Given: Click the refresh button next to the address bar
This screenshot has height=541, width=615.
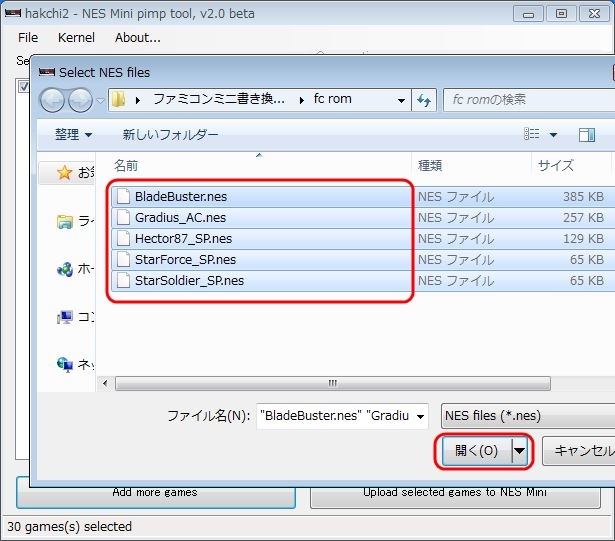Looking at the screenshot, I should (424, 100).
